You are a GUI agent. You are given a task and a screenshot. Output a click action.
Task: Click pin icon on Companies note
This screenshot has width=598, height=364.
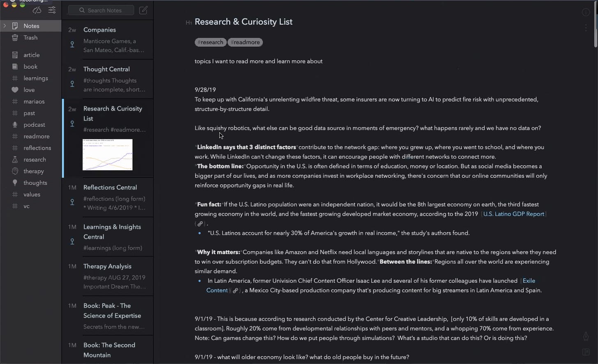[x=72, y=44]
